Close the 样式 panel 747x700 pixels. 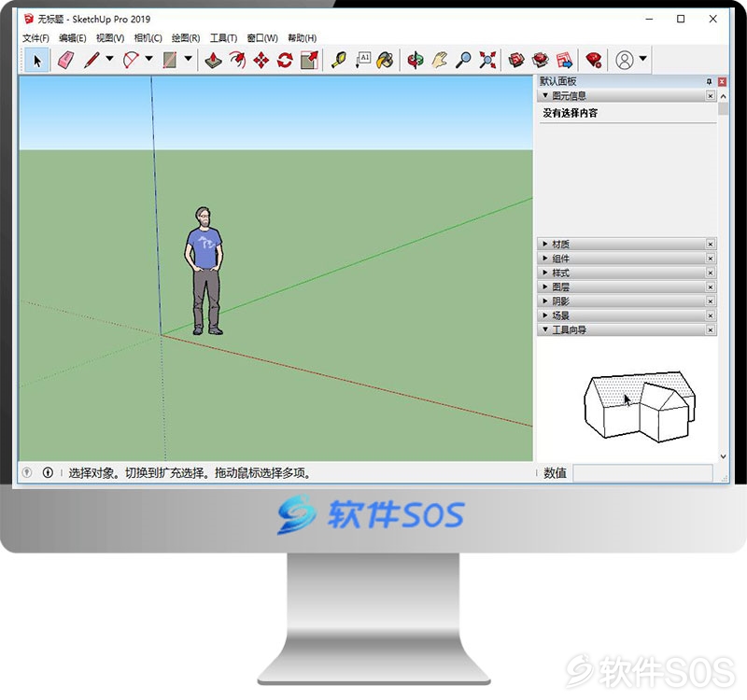pos(711,273)
